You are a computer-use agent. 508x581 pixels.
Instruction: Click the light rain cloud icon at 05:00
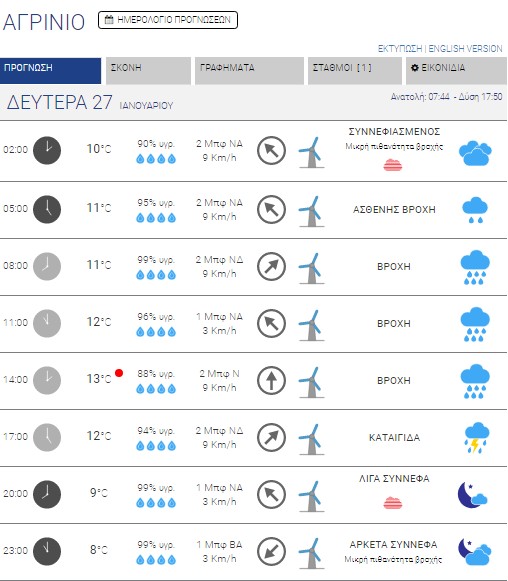475,210
